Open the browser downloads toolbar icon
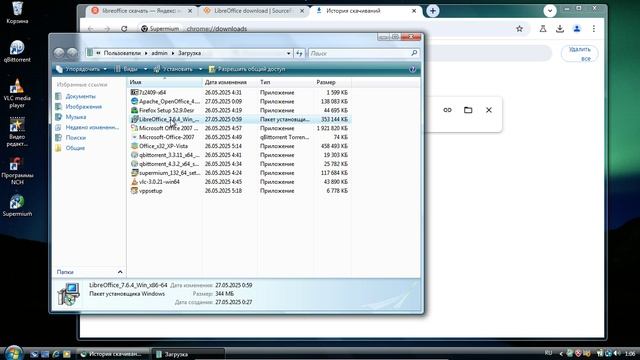 click(560, 29)
